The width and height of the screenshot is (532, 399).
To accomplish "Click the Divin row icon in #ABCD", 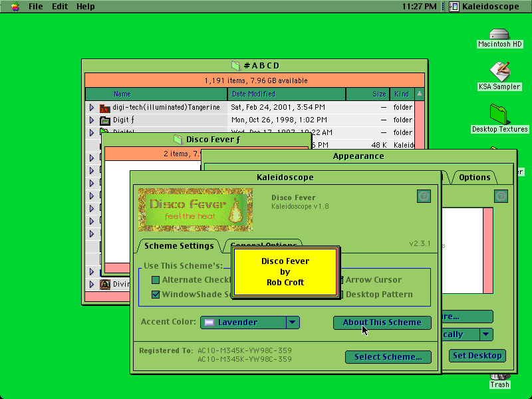I will click(x=105, y=285).
